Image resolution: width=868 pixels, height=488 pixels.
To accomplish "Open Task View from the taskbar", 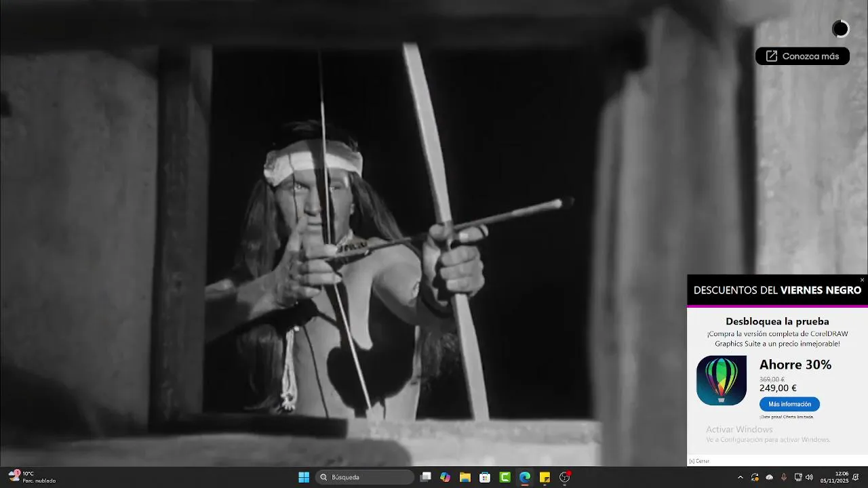I will [x=425, y=477].
